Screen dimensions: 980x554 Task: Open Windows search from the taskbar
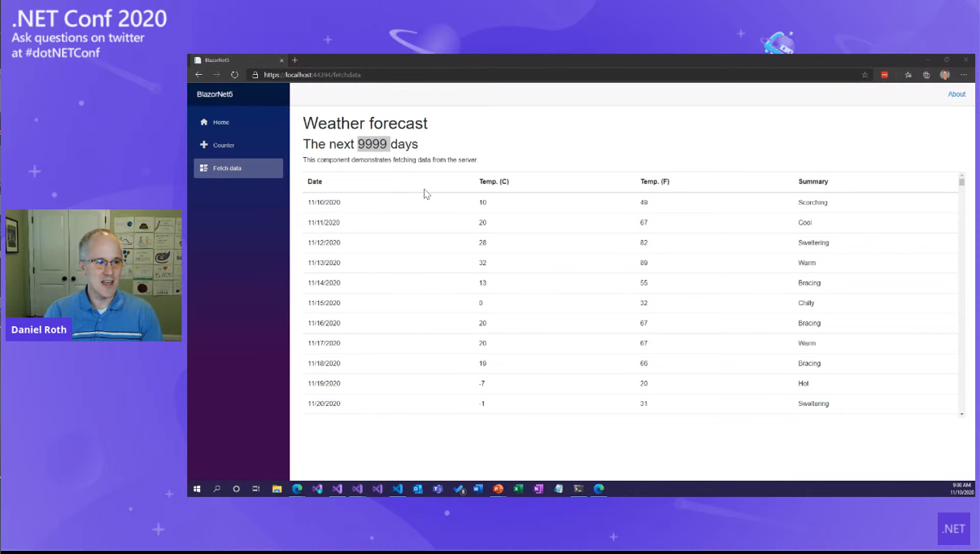click(216, 489)
